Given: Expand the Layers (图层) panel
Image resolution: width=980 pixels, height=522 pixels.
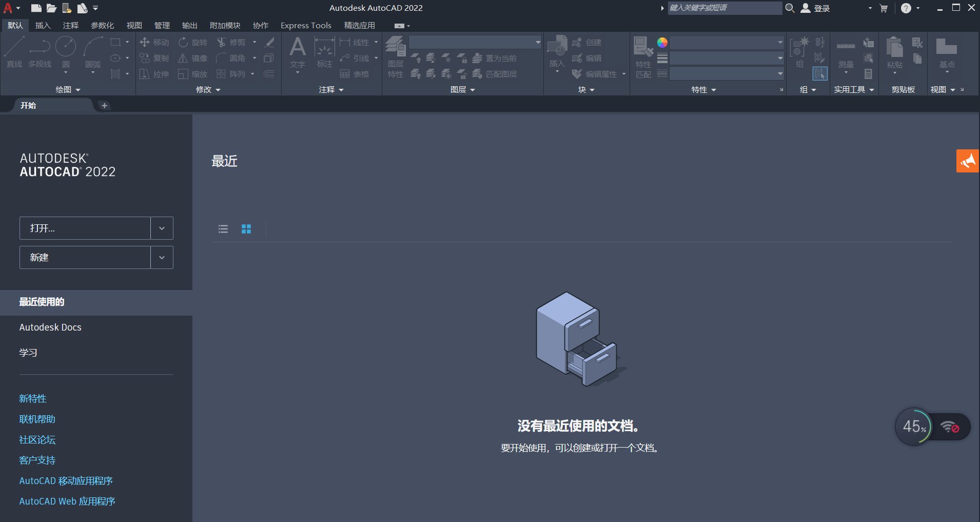Looking at the screenshot, I should coord(463,89).
